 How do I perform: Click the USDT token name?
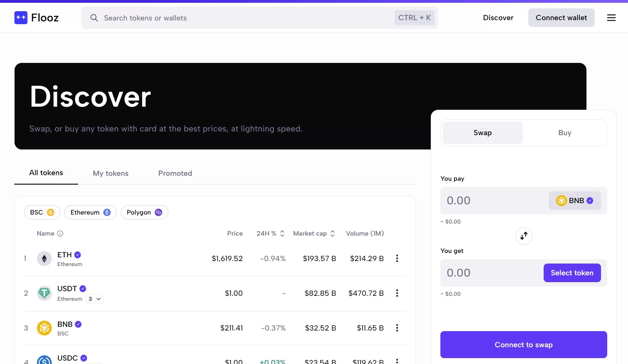click(67, 289)
